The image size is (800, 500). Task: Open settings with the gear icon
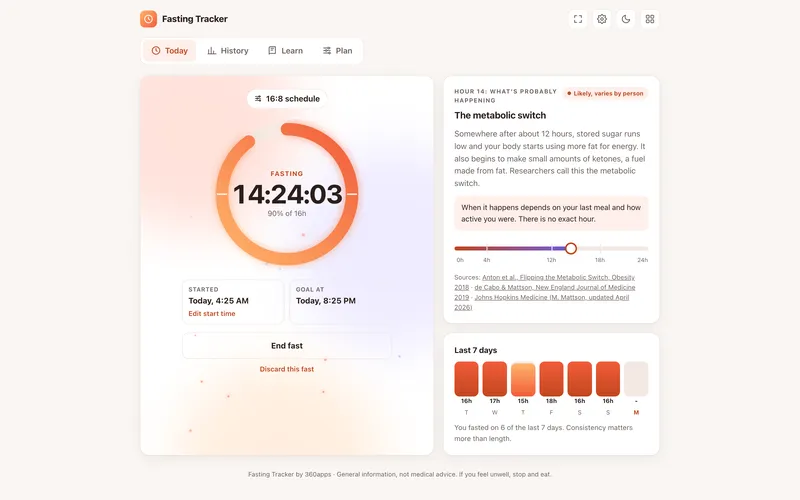pyautogui.click(x=602, y=19)
